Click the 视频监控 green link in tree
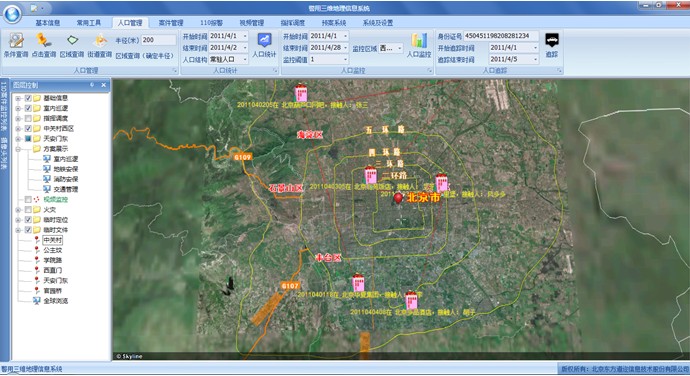Screen dimensions: 690x376 point(55,199)
